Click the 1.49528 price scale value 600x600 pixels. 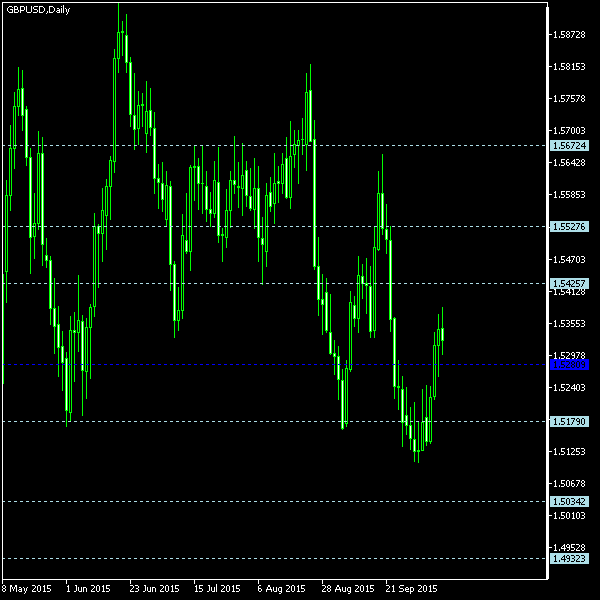click(569, 548)
